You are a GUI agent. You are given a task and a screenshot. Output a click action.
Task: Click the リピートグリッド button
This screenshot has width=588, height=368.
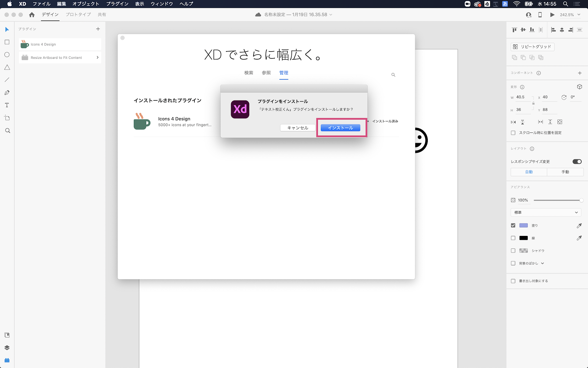(x=533, y=47)
